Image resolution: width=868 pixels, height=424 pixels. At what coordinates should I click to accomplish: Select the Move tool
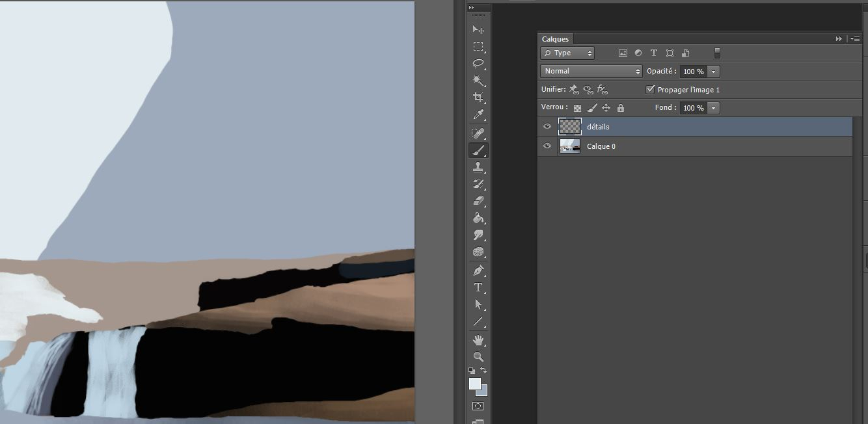[x=478, y=30]
